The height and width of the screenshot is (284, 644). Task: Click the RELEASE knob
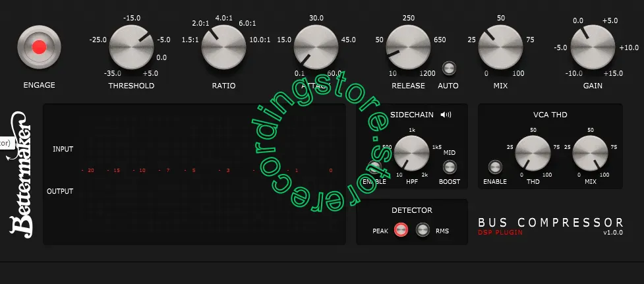click(408, 47)
